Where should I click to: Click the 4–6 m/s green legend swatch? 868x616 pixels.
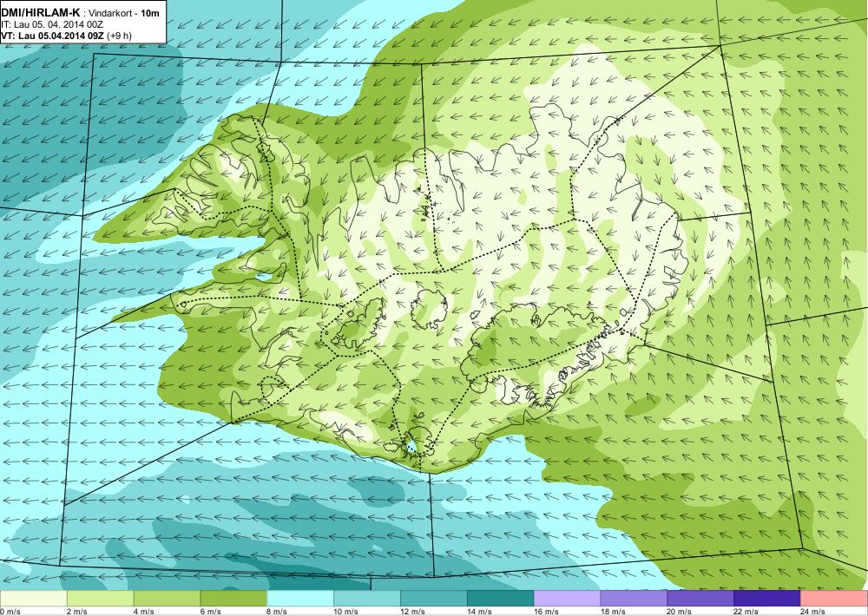click(x=167, y=599)
